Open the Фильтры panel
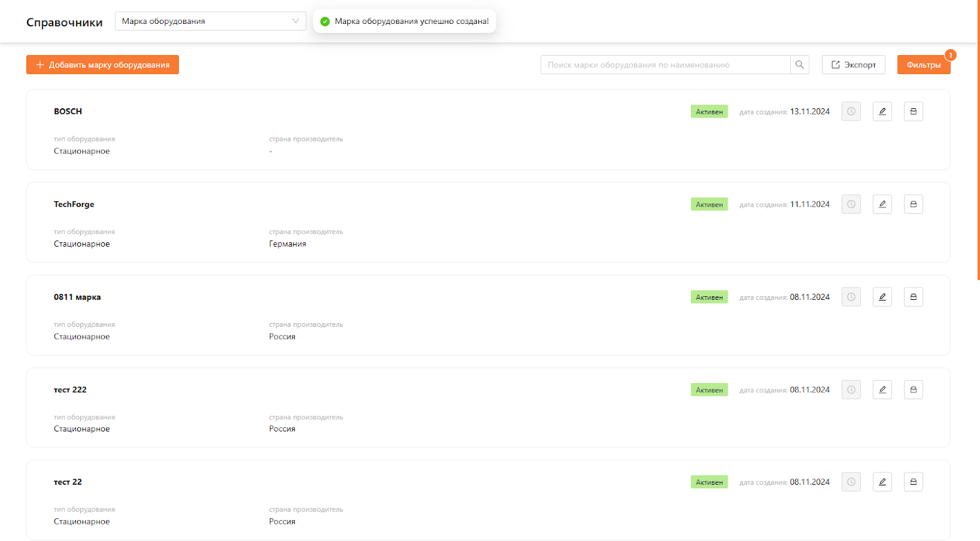 click(923, 65)
